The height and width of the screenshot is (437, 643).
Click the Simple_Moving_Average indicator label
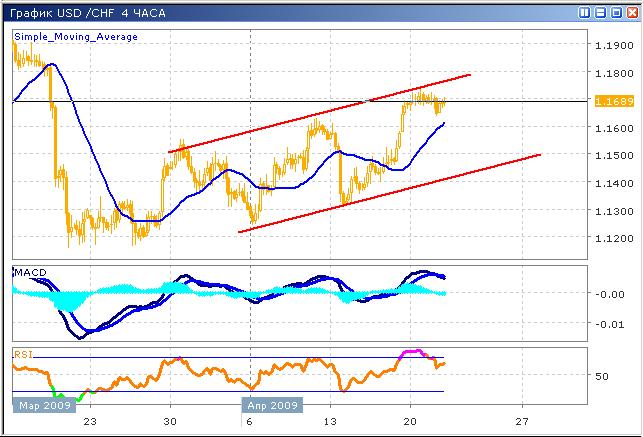[x=76, y=36]
